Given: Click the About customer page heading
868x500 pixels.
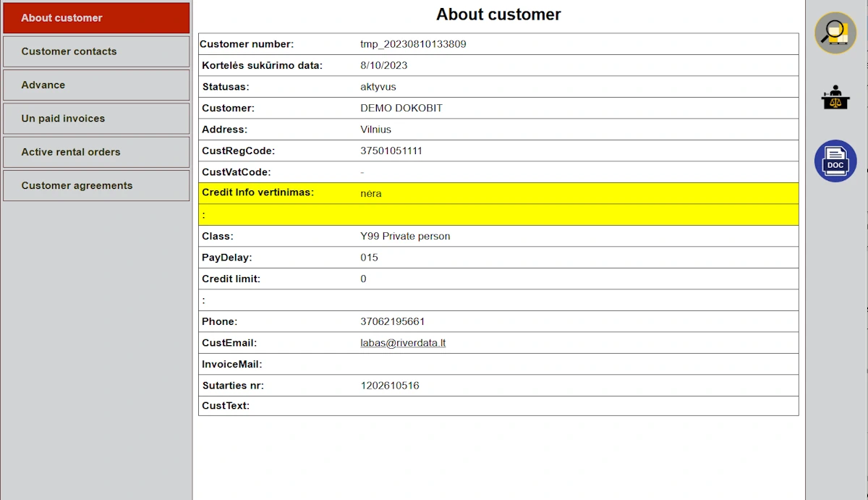Looking at the screenshot, I should click(498, 14).
